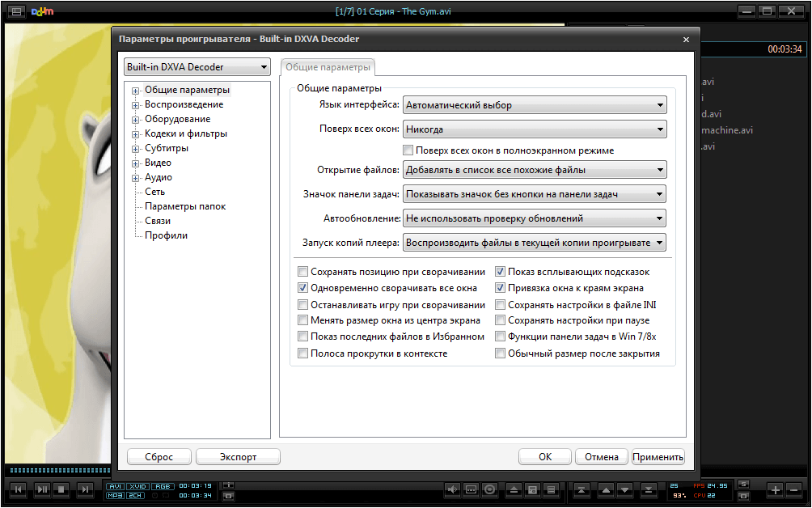812x508 pixels.
Task: Check 'Показ последних файлов в Избранном'
Action: [x=303, y=336]
